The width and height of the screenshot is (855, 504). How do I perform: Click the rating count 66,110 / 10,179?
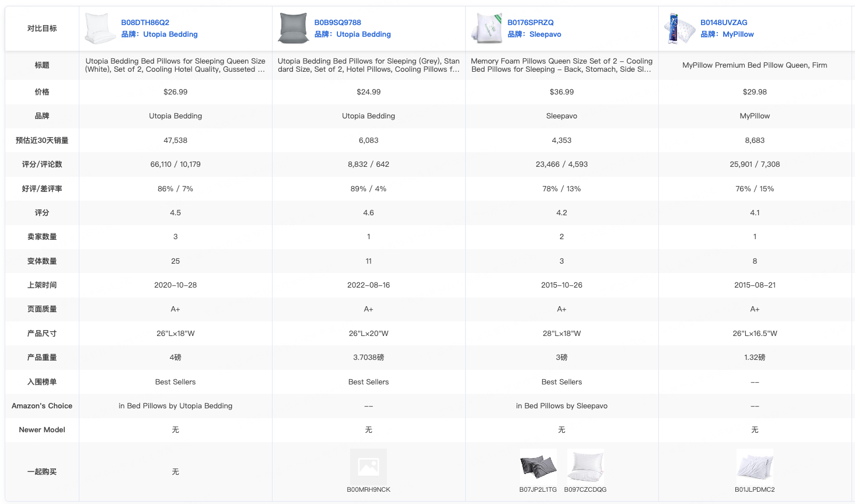[176, 164]
